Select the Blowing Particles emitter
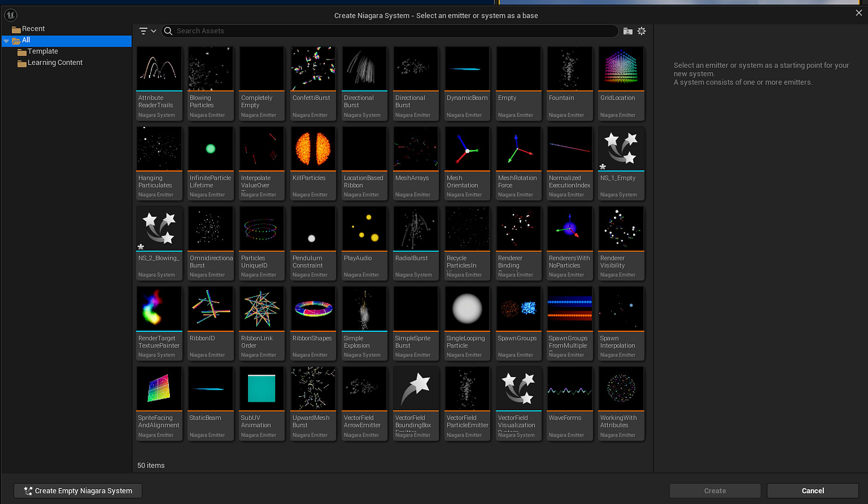 (x=210, y=83)
